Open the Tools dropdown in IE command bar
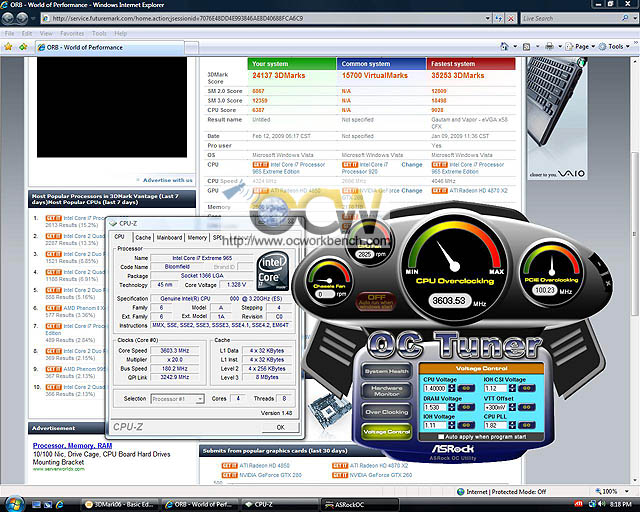640x512 pixels. click(614, 47)
